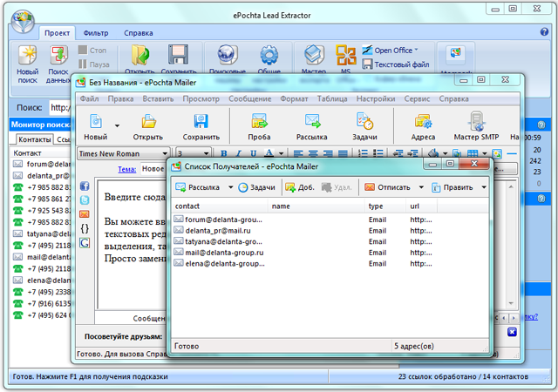Click the Править button in recipients window
This screenshot has height=392, width=558.
[453, 187]
